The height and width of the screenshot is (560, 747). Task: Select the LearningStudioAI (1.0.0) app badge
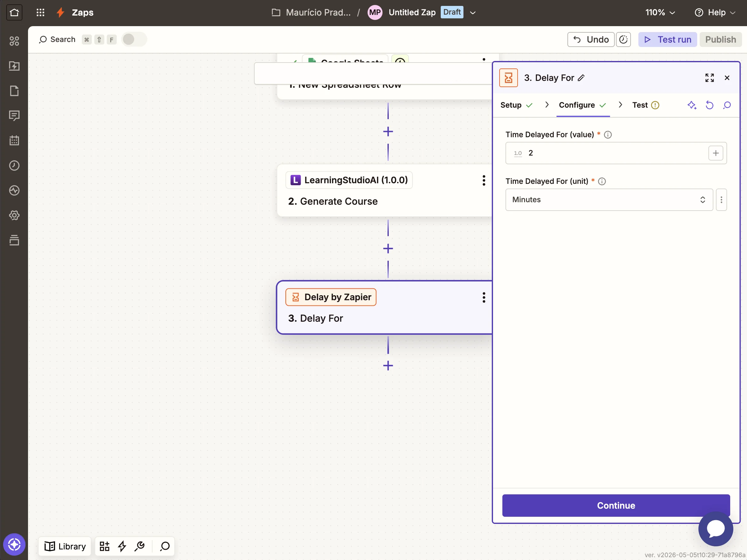pyautogui.click(x=349, y=180)
